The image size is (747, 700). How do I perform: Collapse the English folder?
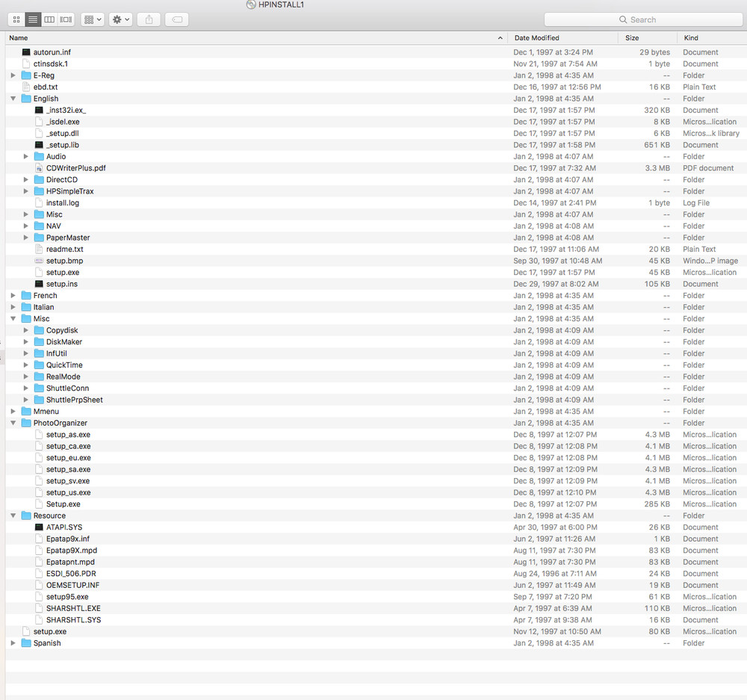(13, 99)
